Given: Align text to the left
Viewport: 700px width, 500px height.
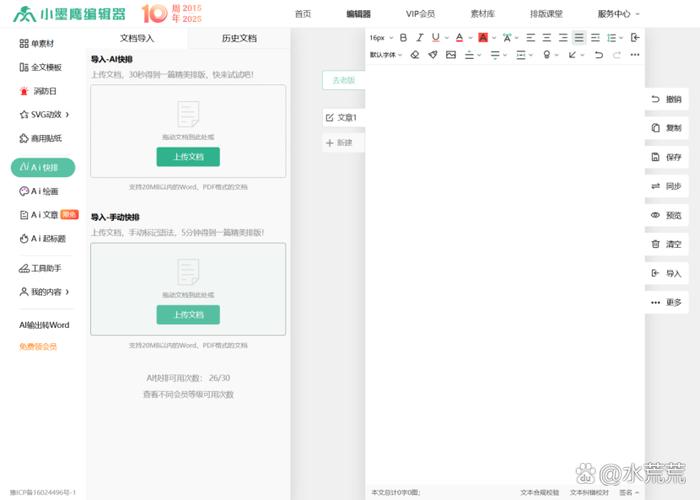Looking at the screenshot, I should pos(530,38).
